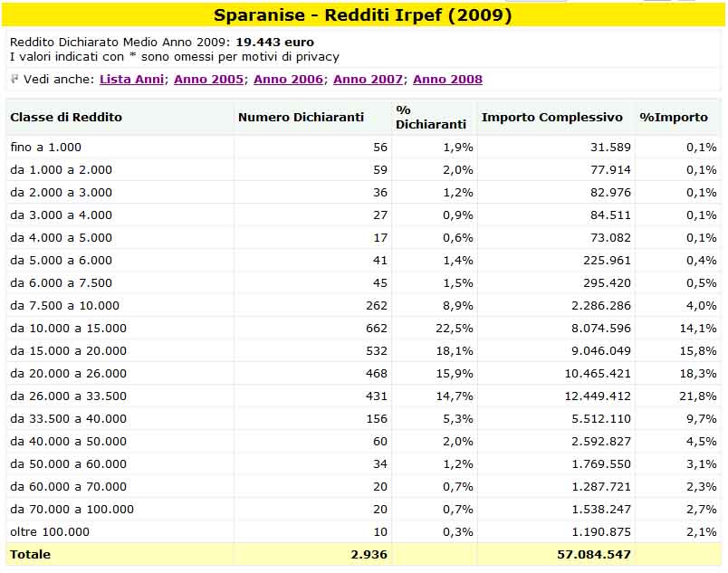Select the 'fino a 1.000' row label
728x573 pixels.
(x=45, y=147)
